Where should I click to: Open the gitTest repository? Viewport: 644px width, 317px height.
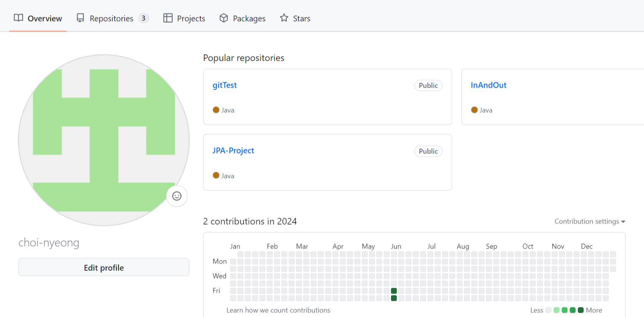point(225,85)
